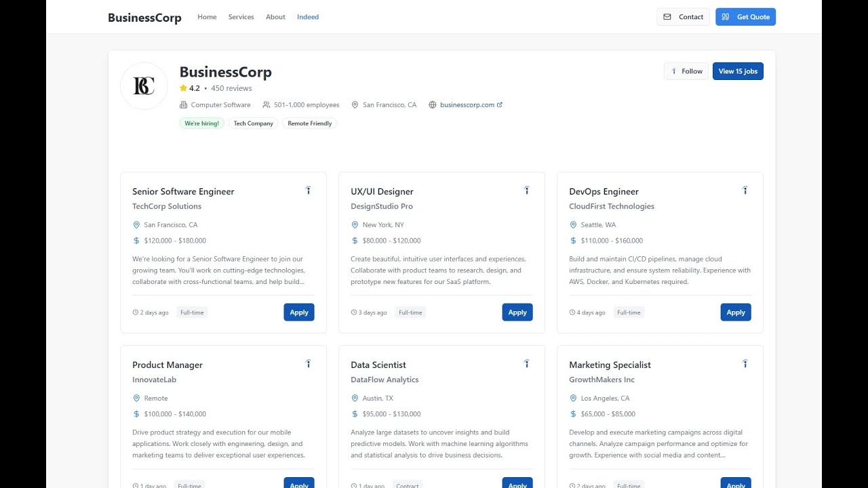Click DataFlow Analytics company name
Image resolution: width=868 pixels, height=488 pixels.
click(384, 380)
